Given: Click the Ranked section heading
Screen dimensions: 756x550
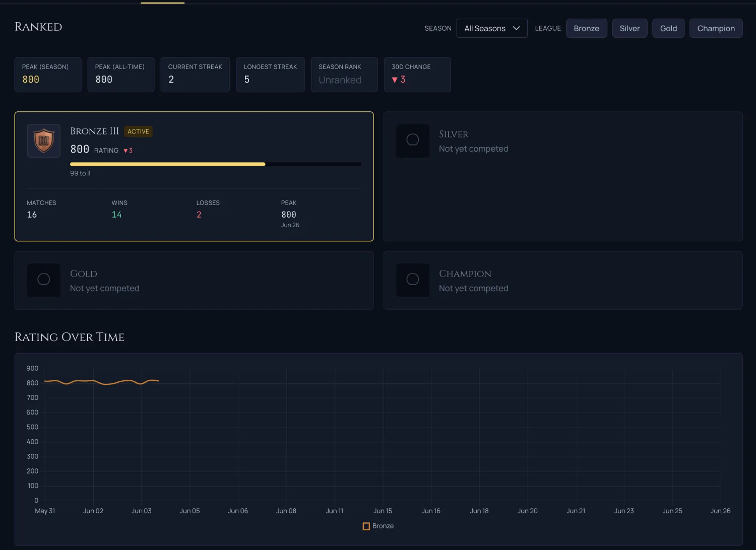Looking at the screenshot, I should coord(38,27).
